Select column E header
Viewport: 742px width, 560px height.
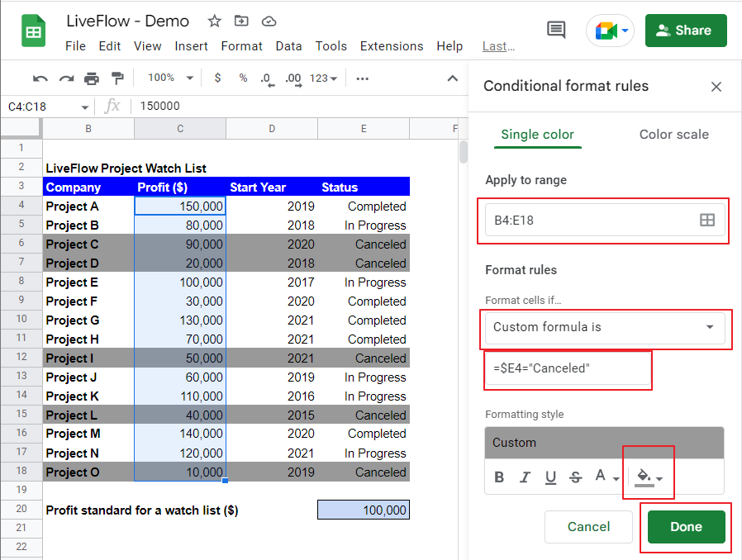364,129
